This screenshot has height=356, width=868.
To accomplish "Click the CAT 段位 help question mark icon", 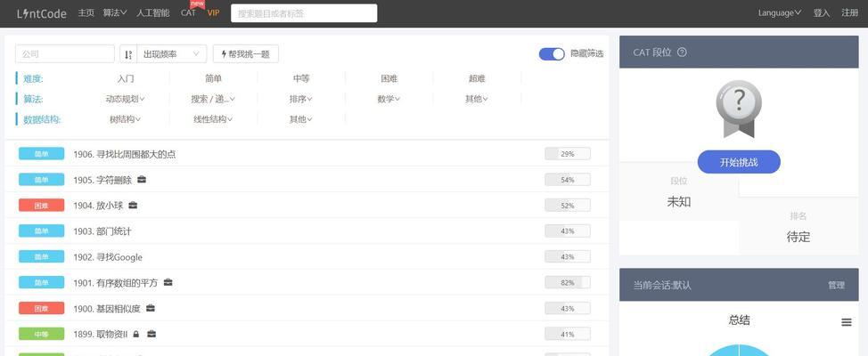I will (682, 53).
